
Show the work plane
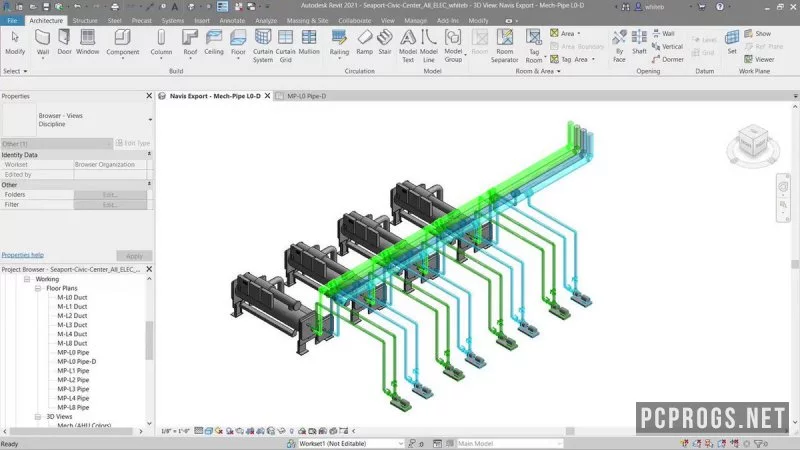758,33
